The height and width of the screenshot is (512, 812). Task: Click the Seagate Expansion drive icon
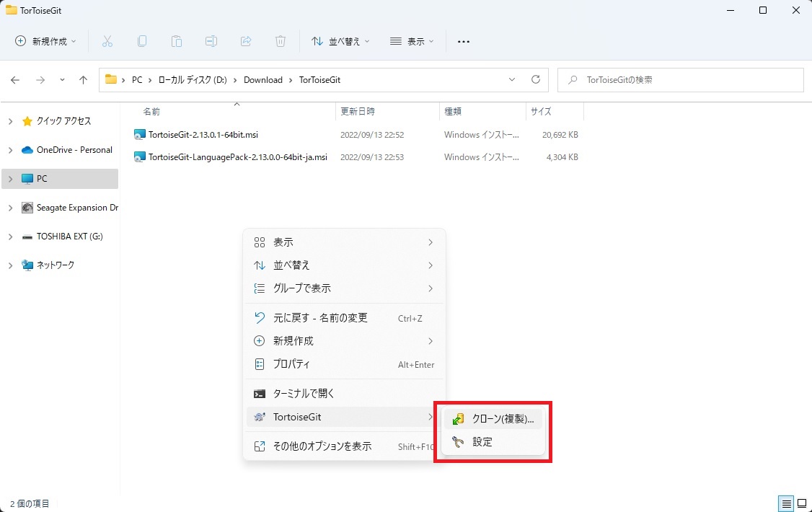27,208
